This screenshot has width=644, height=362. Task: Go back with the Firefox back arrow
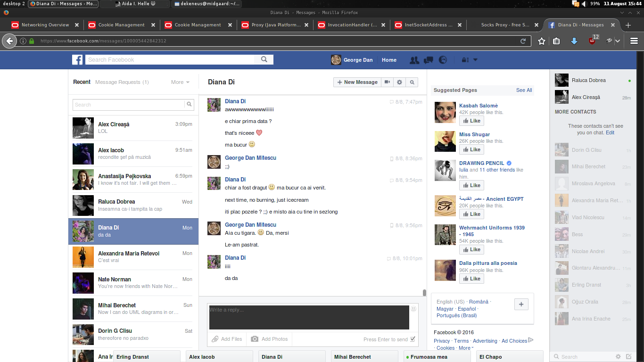point(9,41)
